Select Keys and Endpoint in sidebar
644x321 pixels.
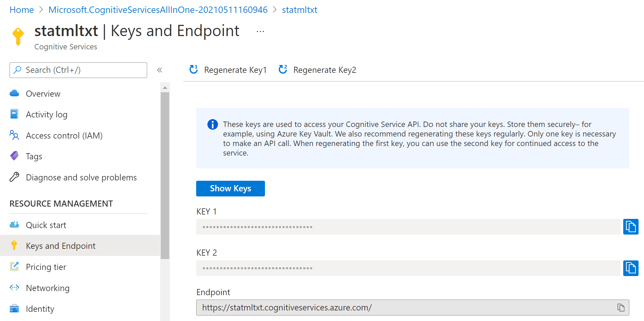(x=80, y=246)
